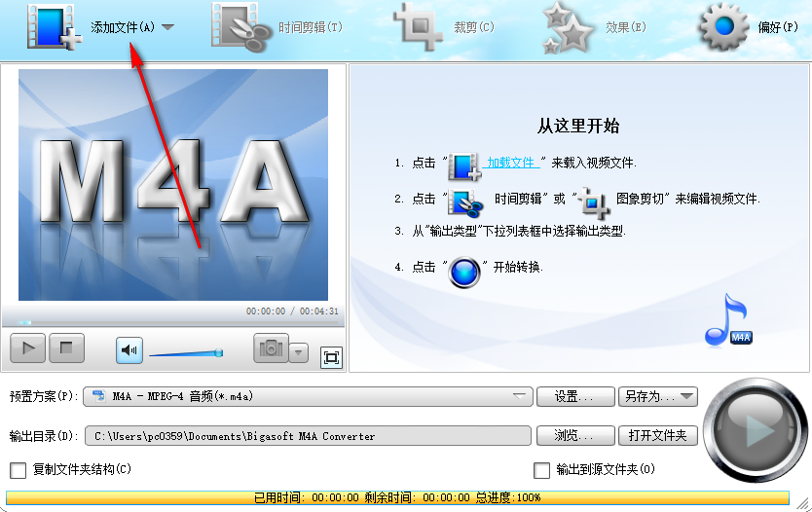Click the output directory path field
Screen dimensions: 812x512
[308, 436]
